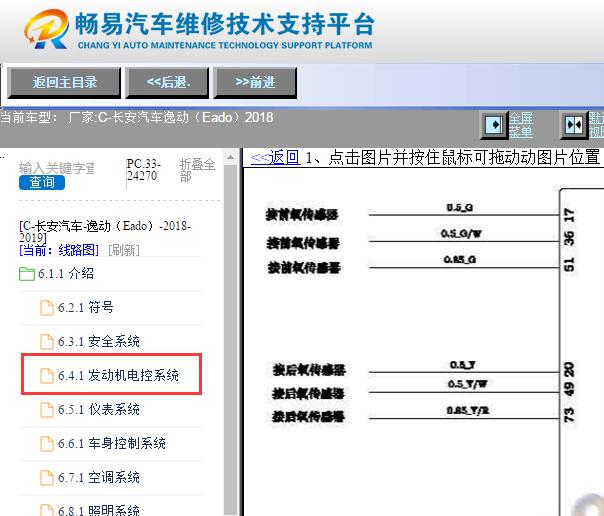Open 6.5.1 仪表系统

point(99,409)
